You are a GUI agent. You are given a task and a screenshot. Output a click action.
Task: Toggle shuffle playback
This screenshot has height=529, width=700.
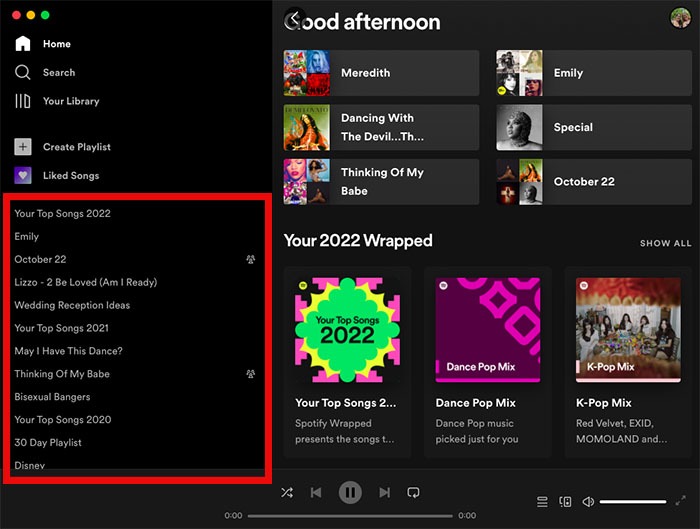(x=287, y=492)
